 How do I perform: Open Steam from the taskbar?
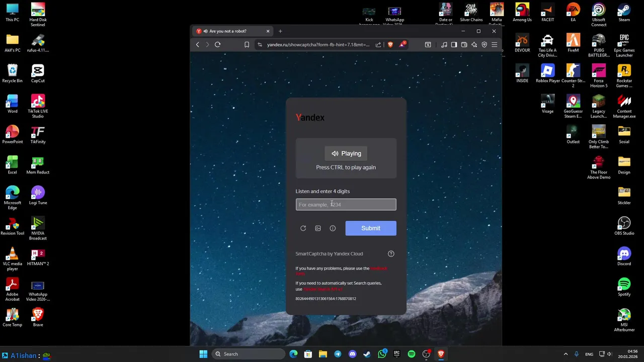pyautogui.click(x=367, y=354)
